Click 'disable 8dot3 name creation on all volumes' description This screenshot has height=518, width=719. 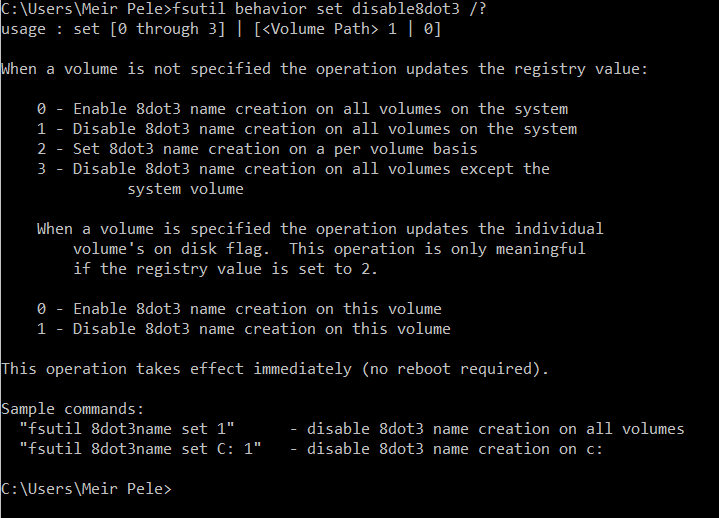496,429
